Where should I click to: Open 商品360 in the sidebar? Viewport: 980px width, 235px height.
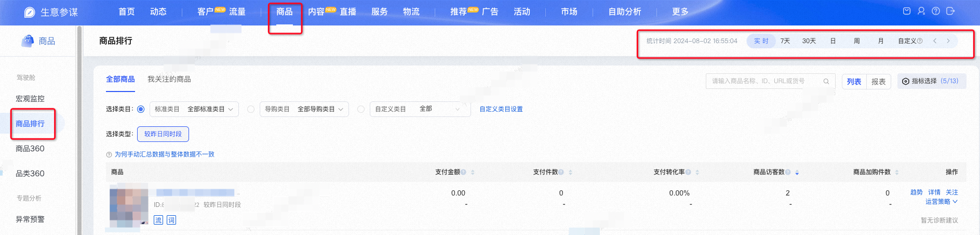click(x=30, y=149)
